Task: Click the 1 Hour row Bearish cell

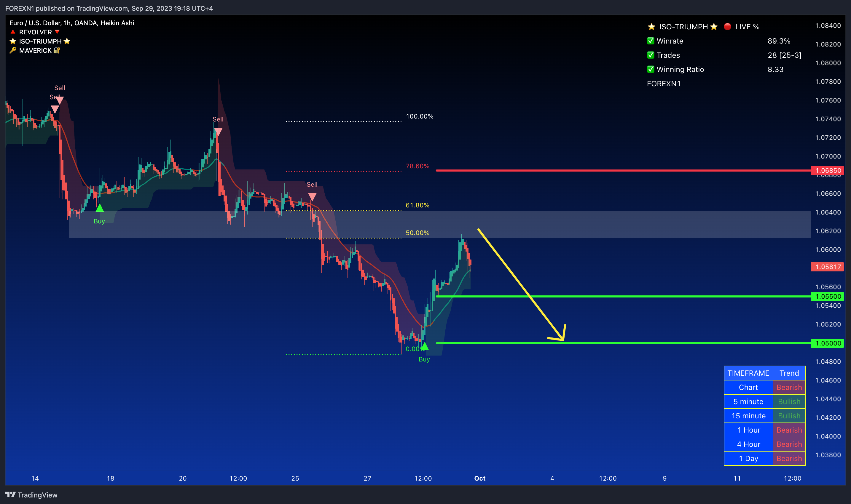Action: [x=789, y=430]
